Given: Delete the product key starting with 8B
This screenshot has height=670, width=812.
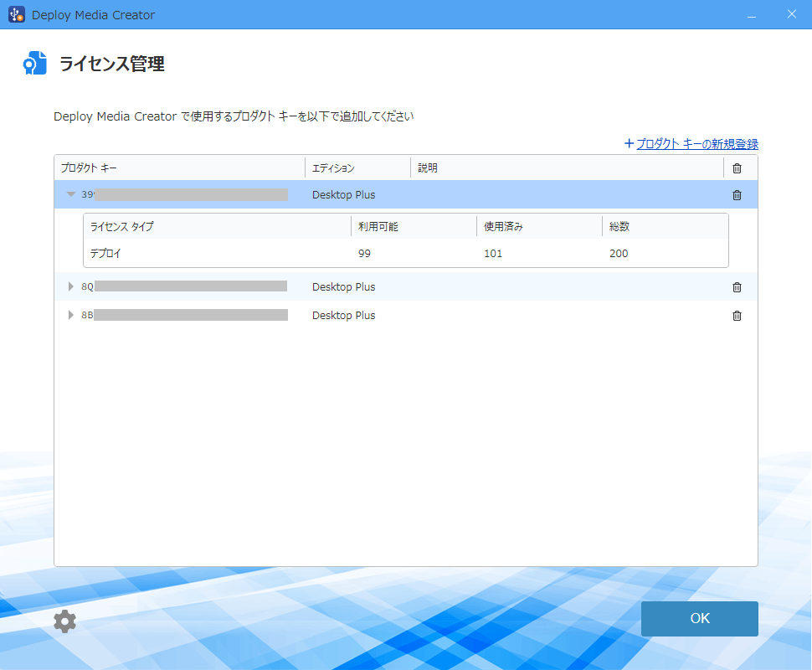Looking at the screenshot, I should pyautogui.click(x=737, y=316).
